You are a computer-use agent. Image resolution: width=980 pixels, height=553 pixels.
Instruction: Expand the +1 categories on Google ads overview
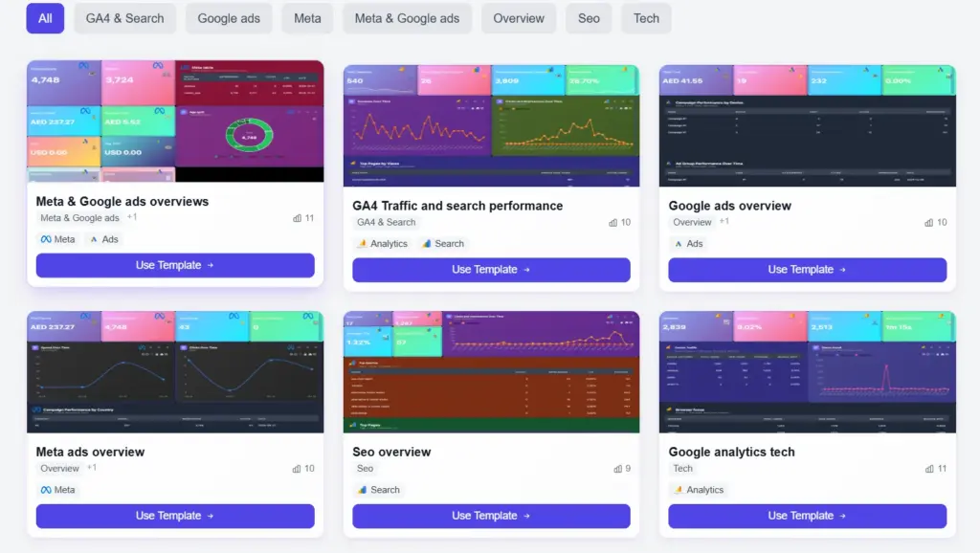(x=724, y=222)
